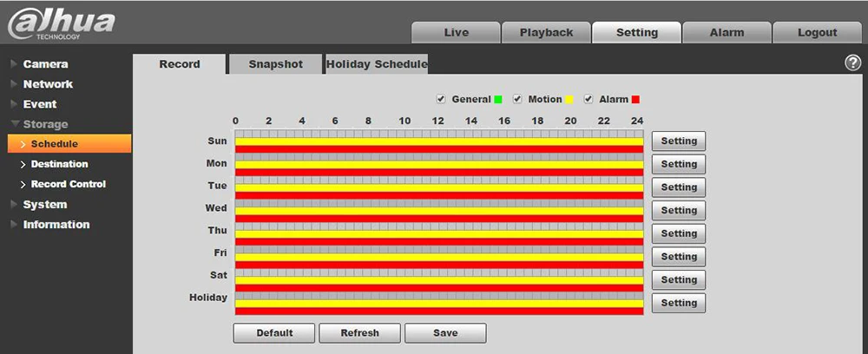Click the yellow Motion bar for Wed
The width and height of the screenshot is (868, 354).
pos(439,212)
